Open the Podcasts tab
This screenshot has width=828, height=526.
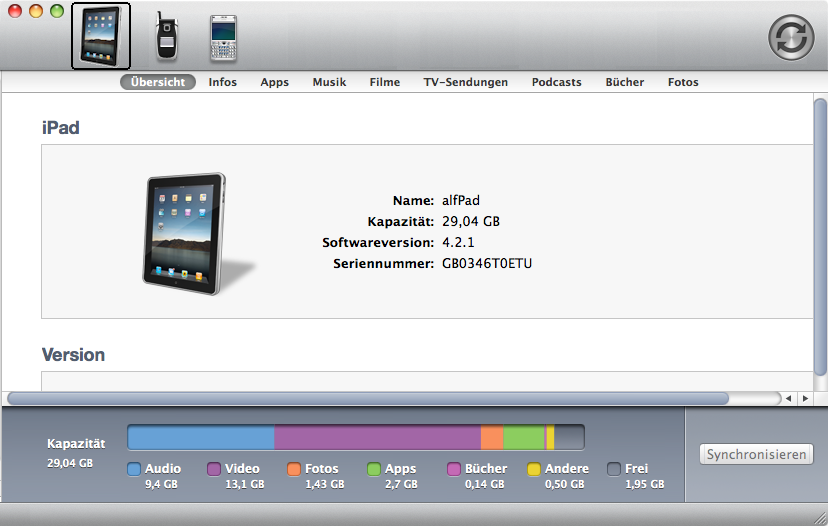pyautogui.click(x=557, y=82)
